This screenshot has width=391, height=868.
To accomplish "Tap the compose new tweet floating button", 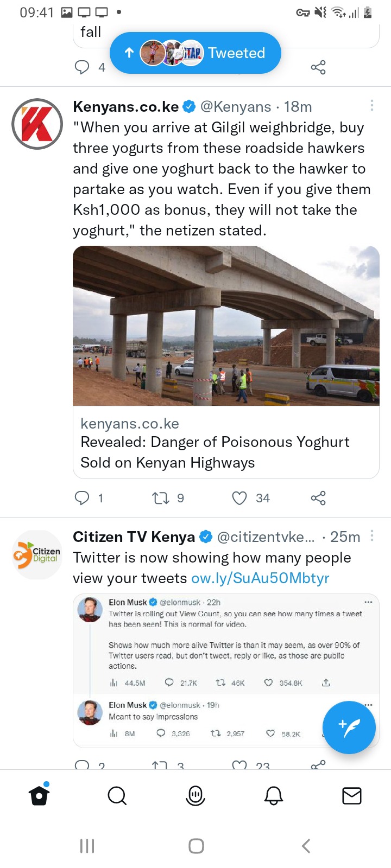I will pos(349,727).
